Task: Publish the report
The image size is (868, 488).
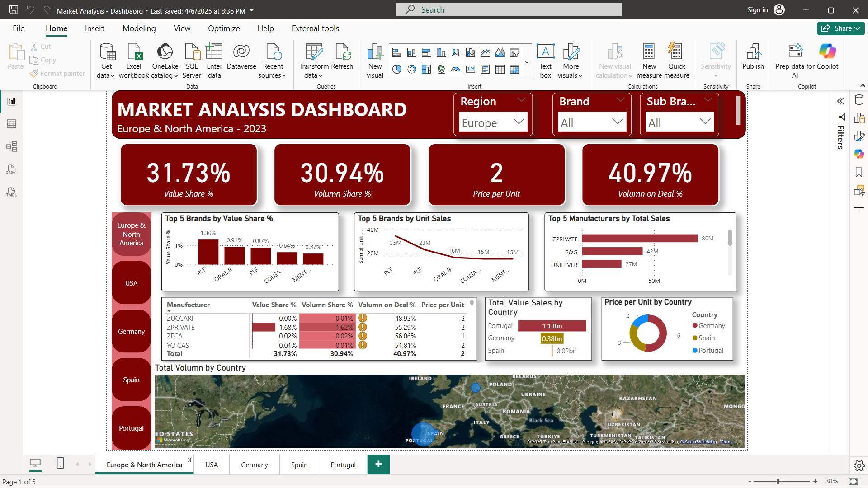Action: click(753, 57)
